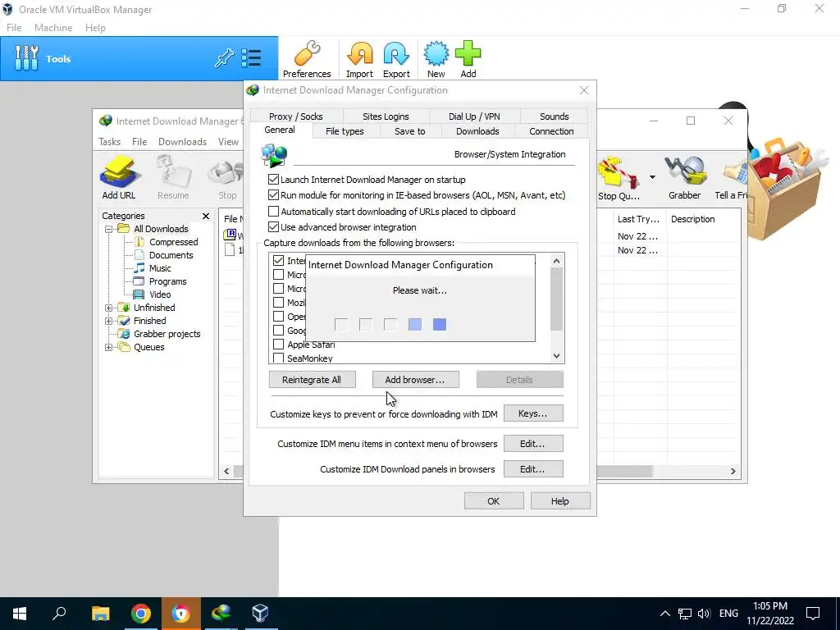Open Google Chrome from taskbar

(141, 614)
